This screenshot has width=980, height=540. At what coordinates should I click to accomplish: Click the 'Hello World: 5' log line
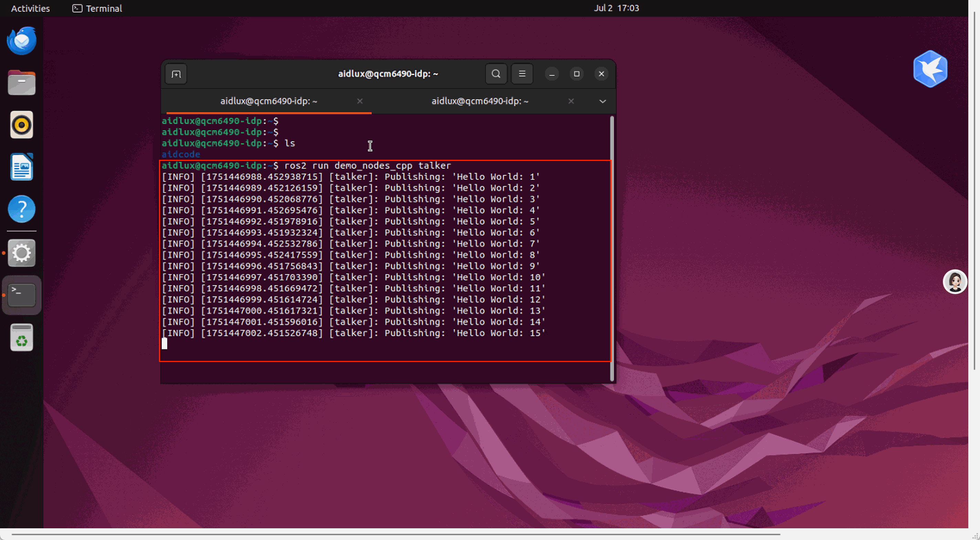pyautogui.click(x=351, y=221)
